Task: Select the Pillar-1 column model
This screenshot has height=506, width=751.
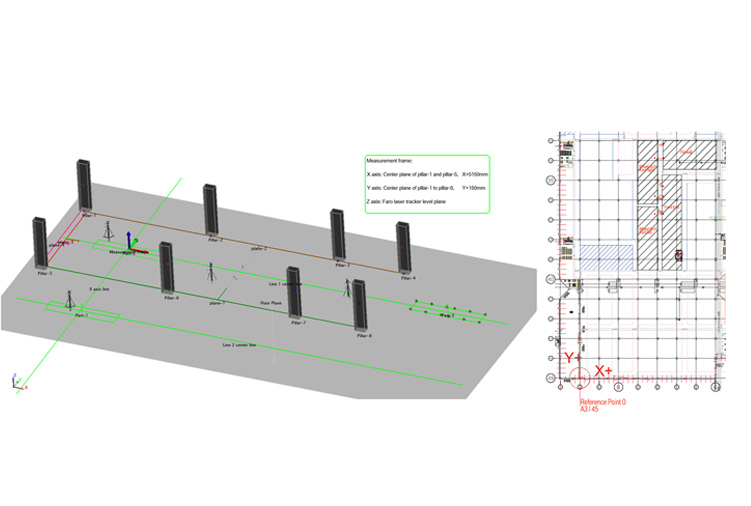Action: tap(84, 185)
